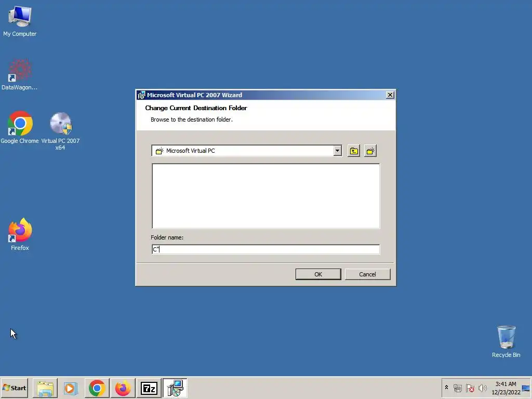Click the Create New Folder icon
Screen dimensions: 532x399
pyautogui.click(x=370, y=151)
